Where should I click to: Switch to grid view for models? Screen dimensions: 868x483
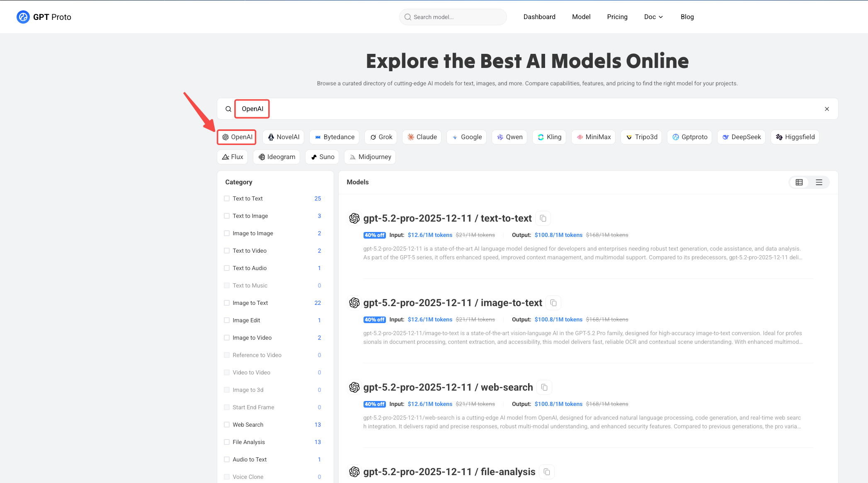[x=799, y=182]
